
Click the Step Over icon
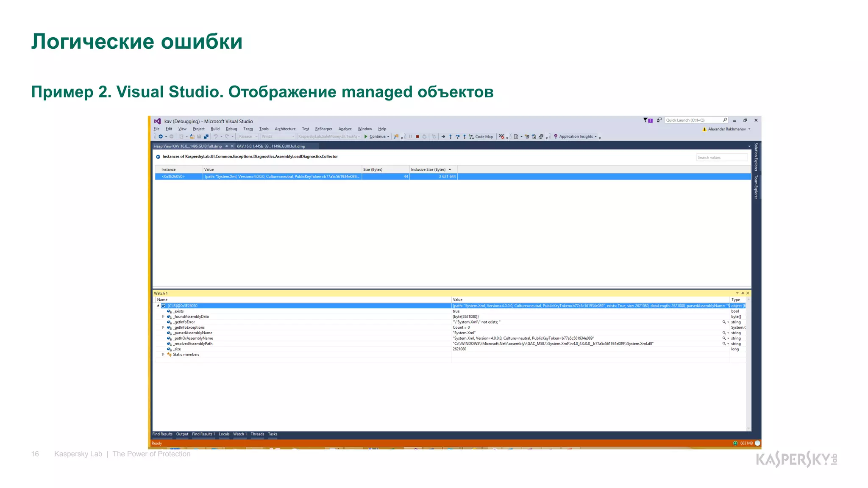(x=457, y=136)
